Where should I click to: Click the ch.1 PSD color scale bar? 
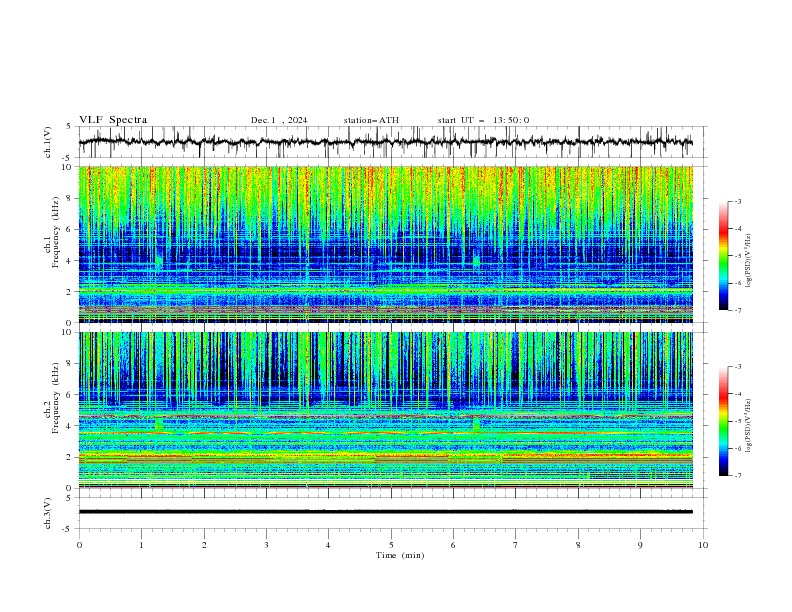(723, 256)
